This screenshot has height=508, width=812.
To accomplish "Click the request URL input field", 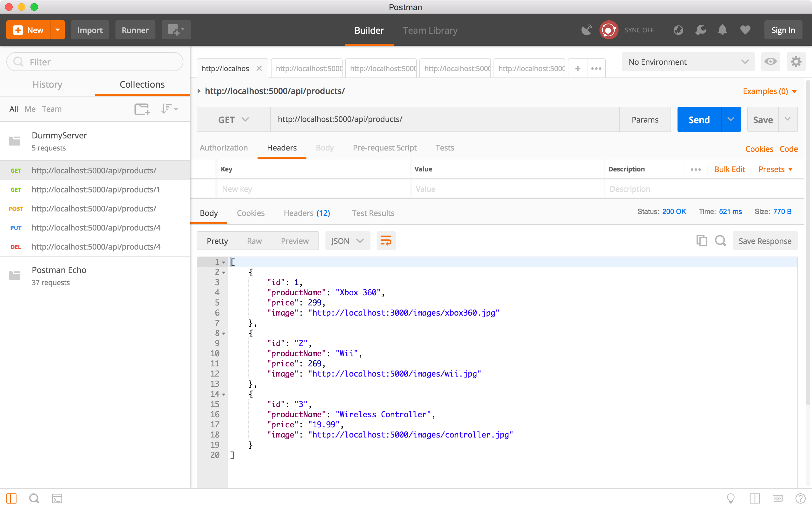I will click(x=445, y=120).
